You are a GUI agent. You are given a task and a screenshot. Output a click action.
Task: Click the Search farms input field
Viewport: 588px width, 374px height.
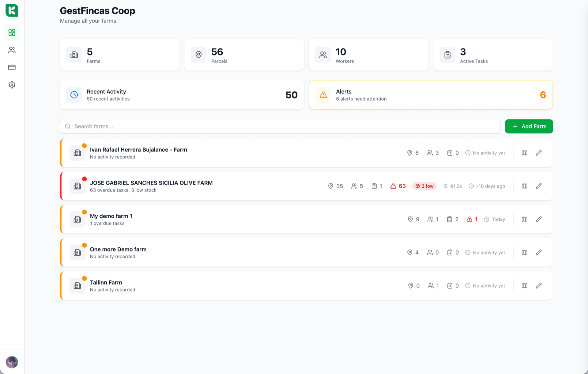coord(280,126)
